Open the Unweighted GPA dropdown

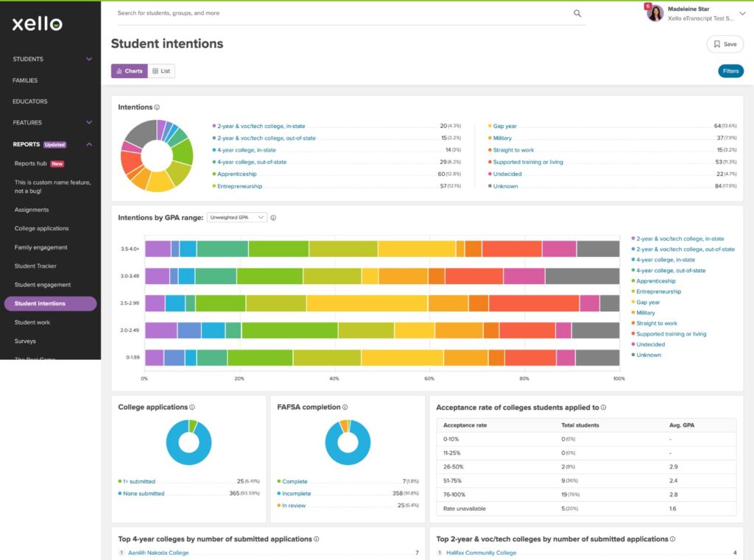tap(237, 218)
